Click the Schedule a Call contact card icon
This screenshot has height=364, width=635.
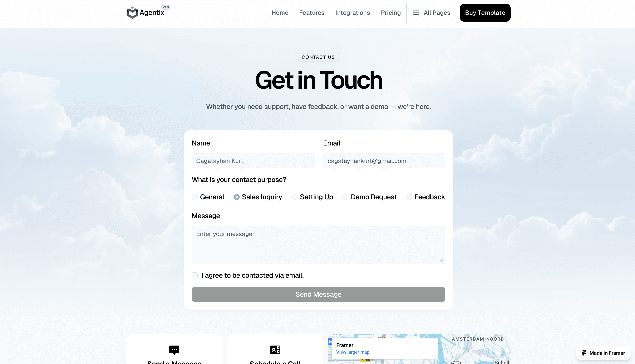click(x=275, y=350)
